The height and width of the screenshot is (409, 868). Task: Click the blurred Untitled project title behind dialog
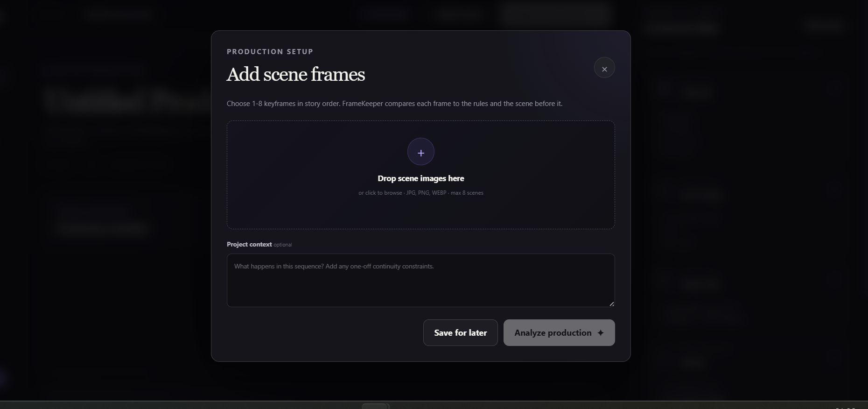(x=127, y=100)
